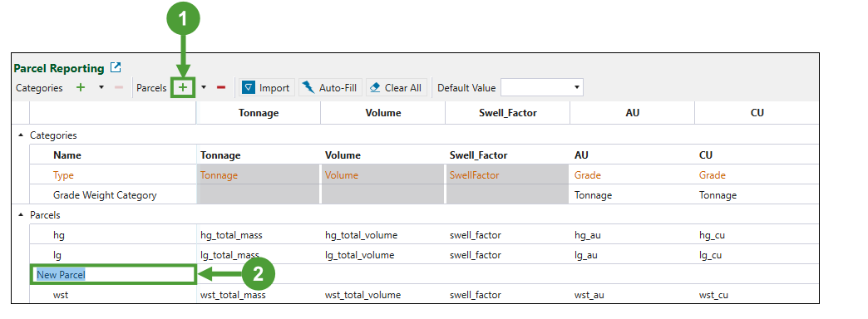Click the lg_au cell
Image resolution: width=868 pixels, height=319 pixels.
click(x=632, y=255)
